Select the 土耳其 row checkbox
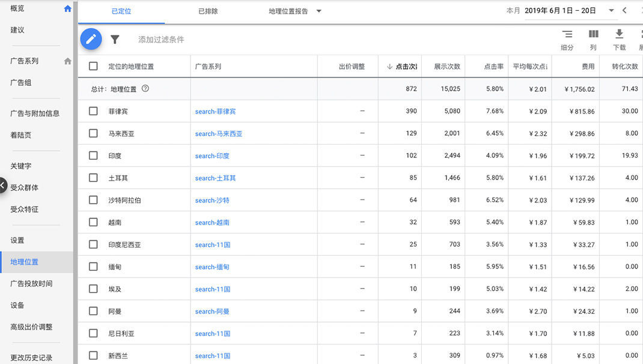The image size is (643, 364). [93, 178]
